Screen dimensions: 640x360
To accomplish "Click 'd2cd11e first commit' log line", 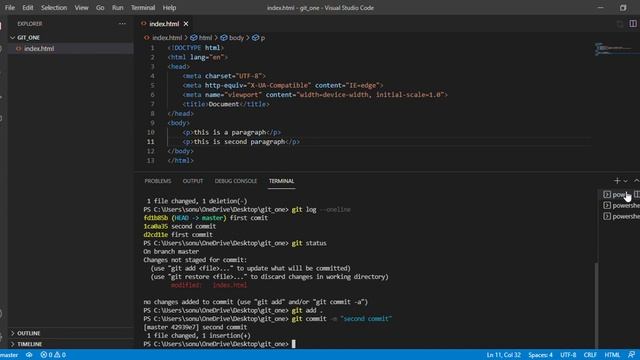I will [178, 235].
